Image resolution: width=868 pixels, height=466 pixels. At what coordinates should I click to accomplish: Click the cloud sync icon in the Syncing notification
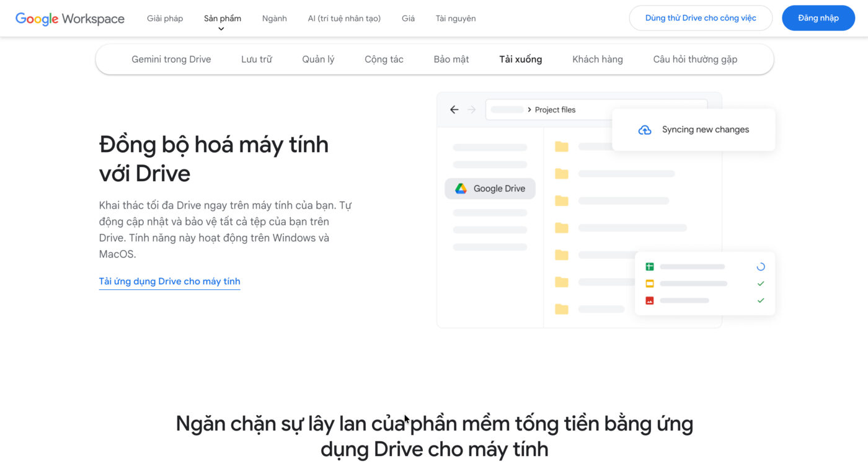click(645, 130)
